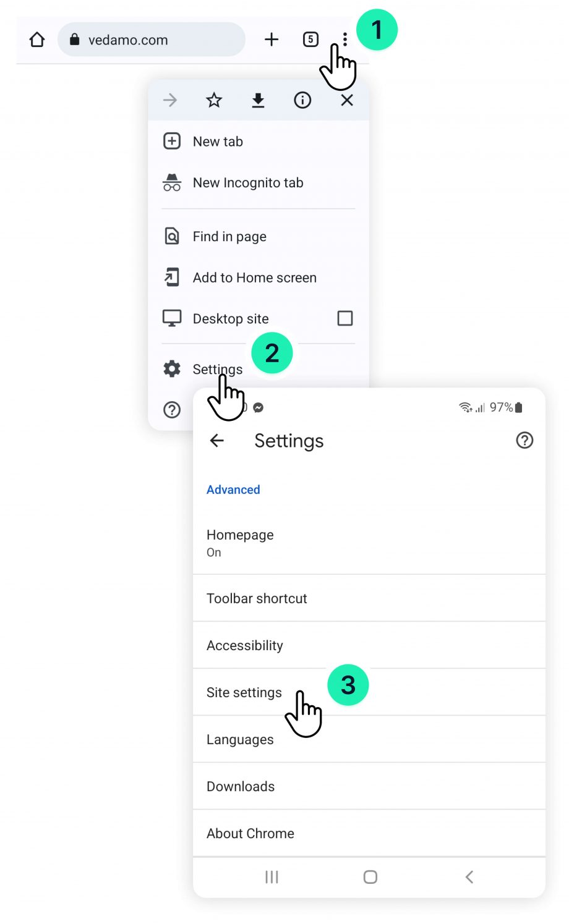
Task: View open tabs using the tab counter
Action: [x=310, y=39]
